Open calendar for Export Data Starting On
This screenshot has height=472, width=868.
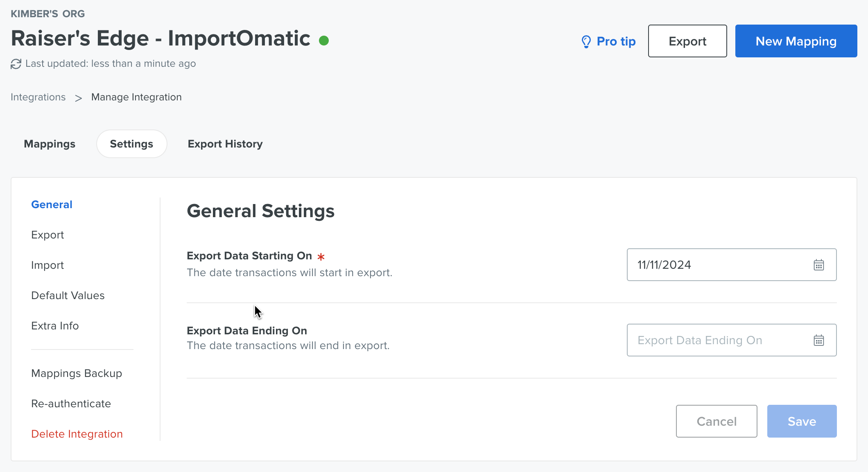click(x=819, y=265)
